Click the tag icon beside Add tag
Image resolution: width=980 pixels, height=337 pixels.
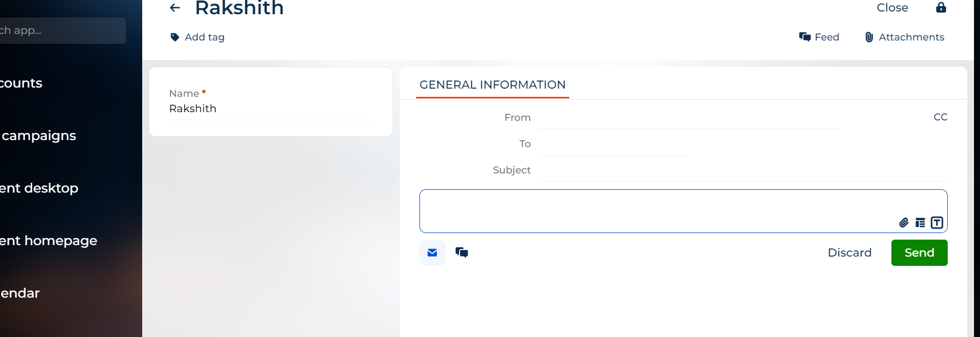click(x=175, y=37)
